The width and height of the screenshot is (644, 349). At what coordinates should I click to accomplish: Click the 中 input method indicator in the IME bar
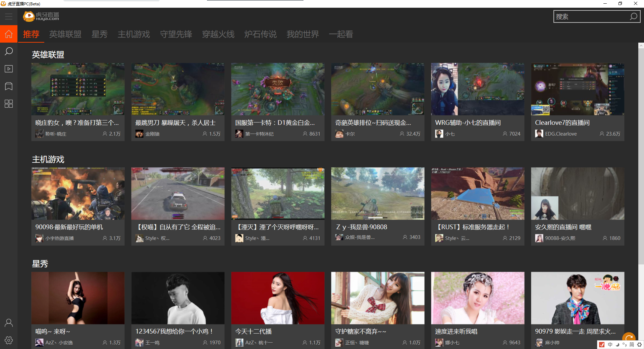(610, 345)
